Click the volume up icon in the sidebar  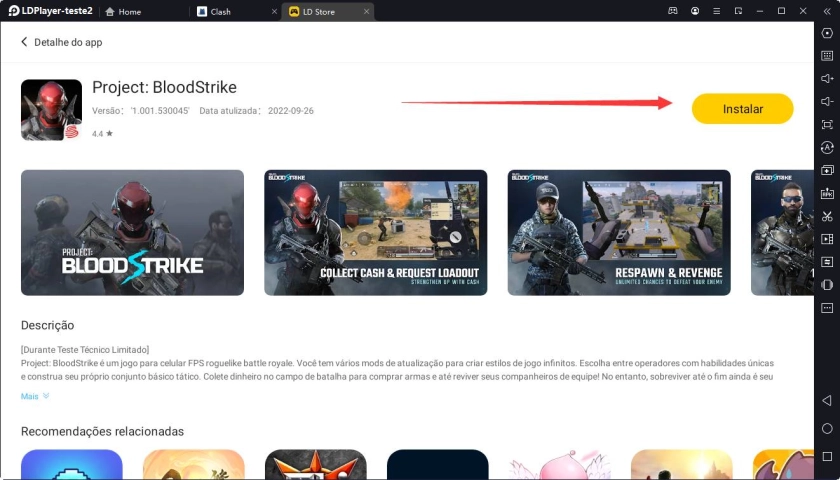[x=827, y=79]
